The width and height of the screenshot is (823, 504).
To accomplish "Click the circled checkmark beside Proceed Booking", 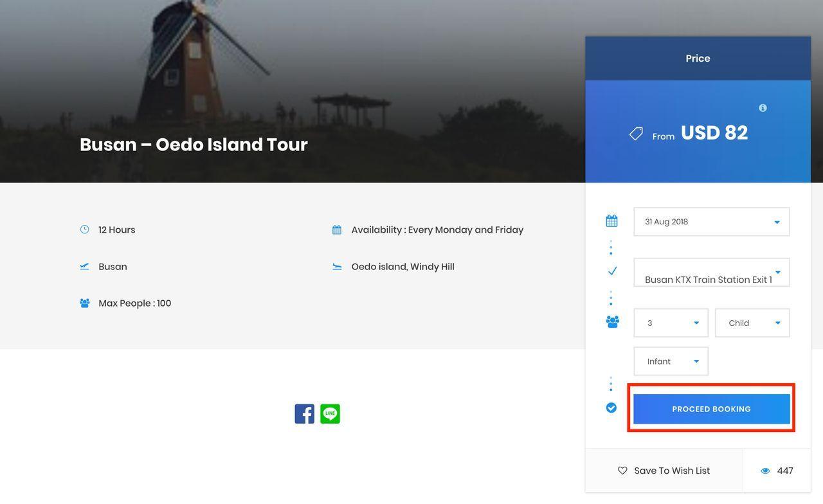I will (611, 408).
